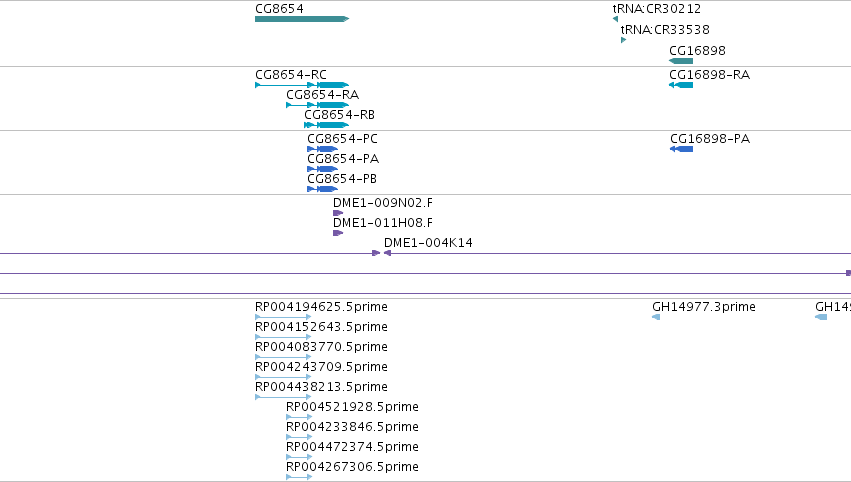Image resolution: width=851 pixels, height=482 pixels.
Task: Click the RP004267306.5prime label
Action: (x=352, y=467)
